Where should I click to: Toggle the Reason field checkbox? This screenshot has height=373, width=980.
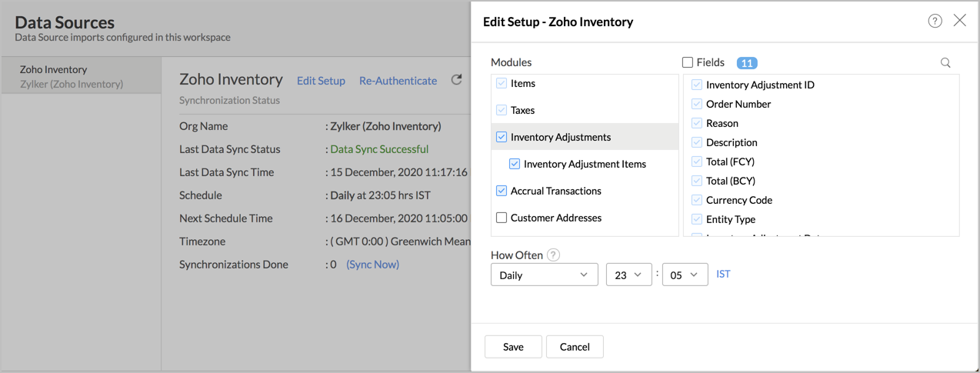click(697, 123)
